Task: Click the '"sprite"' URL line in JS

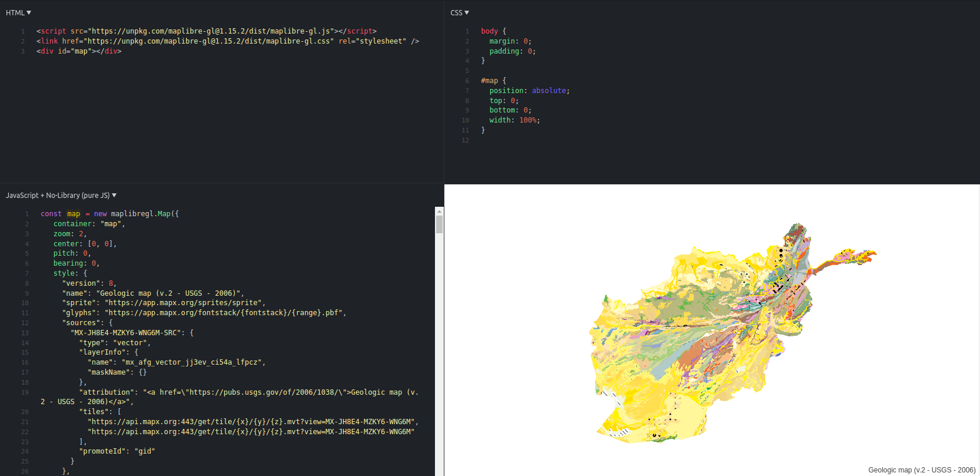Action: [164, 303]
